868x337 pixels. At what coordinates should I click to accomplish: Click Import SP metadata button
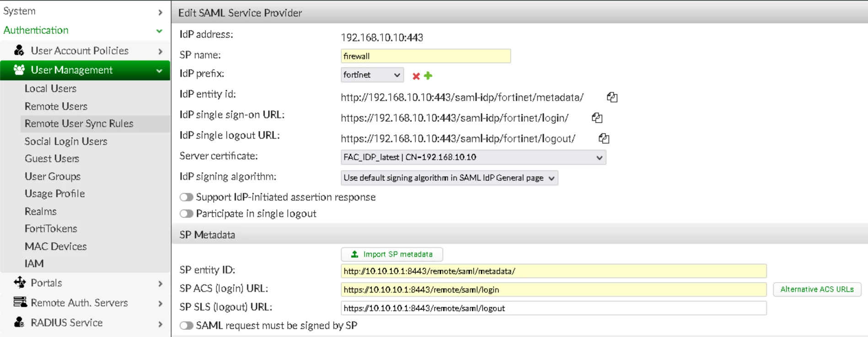[392, 254]
